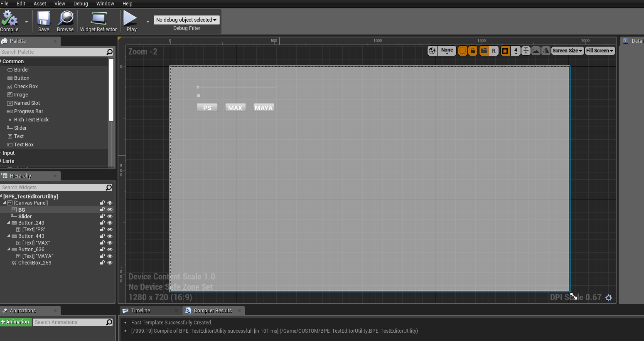
Task: Open the Fill Screen dropdown
Action: 600,50
